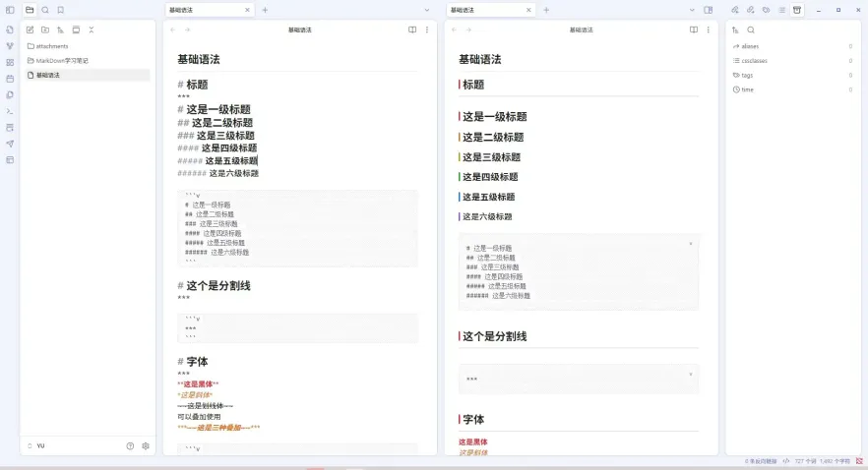Change file explorer sort order
The width and height of the screenshot is (868, 470).
pos(60,29)
